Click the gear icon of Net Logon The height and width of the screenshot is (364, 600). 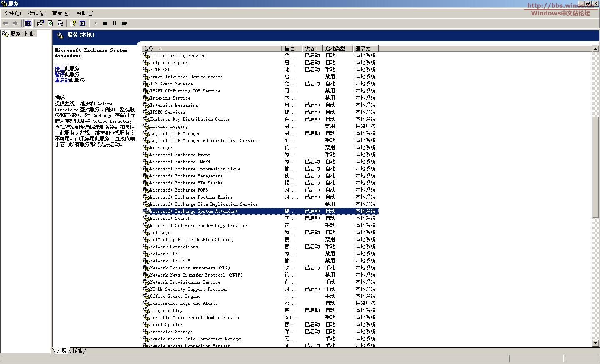click(146, 232)
